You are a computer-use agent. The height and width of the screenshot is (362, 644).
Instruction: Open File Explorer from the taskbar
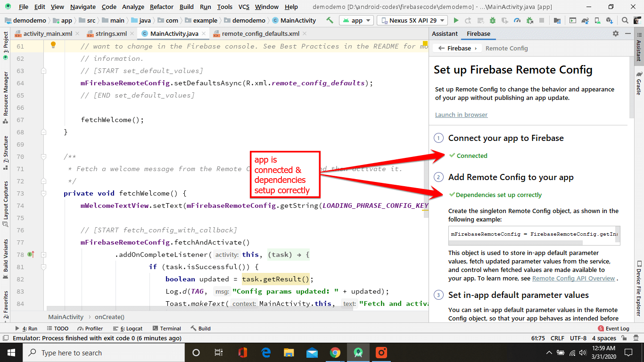click(x=289, y=353)
